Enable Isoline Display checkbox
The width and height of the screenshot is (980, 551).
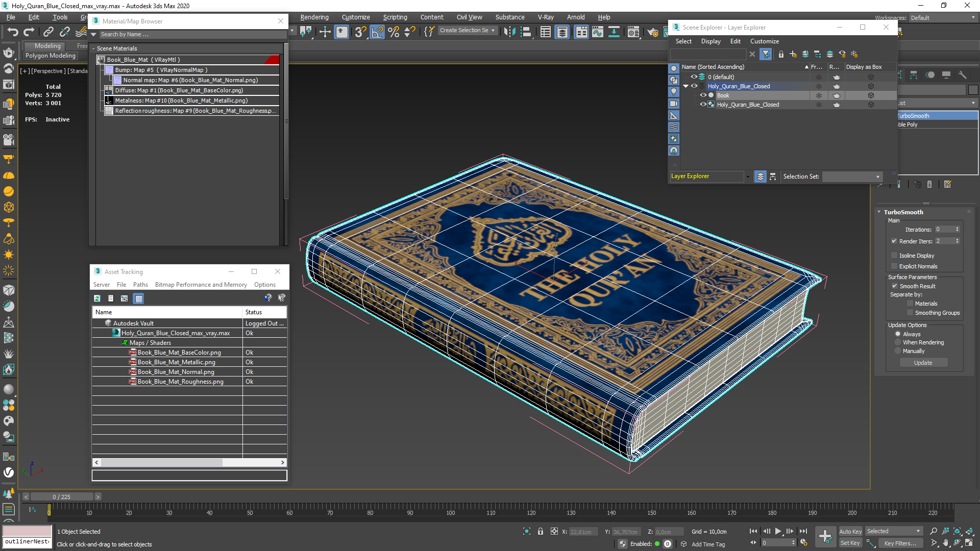coord(894,256)
